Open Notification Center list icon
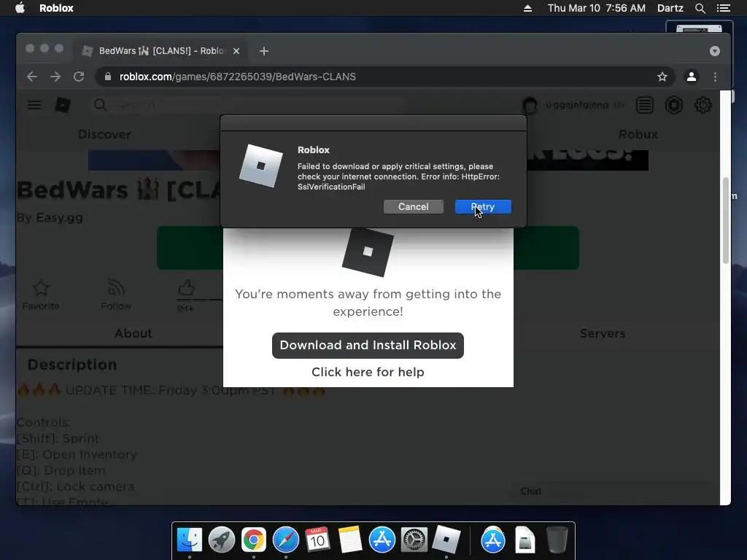The width and height of the screenshot is (747, 560). point(723,8)
